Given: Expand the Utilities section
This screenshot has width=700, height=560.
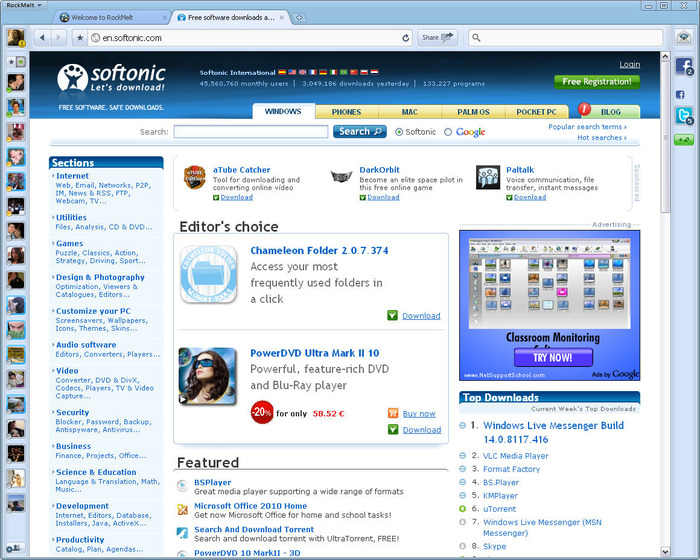Looking at the screenshot, I should point(71,217).
